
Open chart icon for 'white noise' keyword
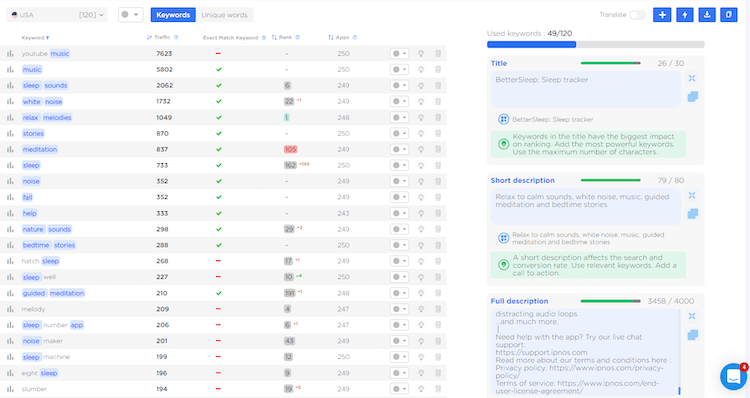point(10,101)
